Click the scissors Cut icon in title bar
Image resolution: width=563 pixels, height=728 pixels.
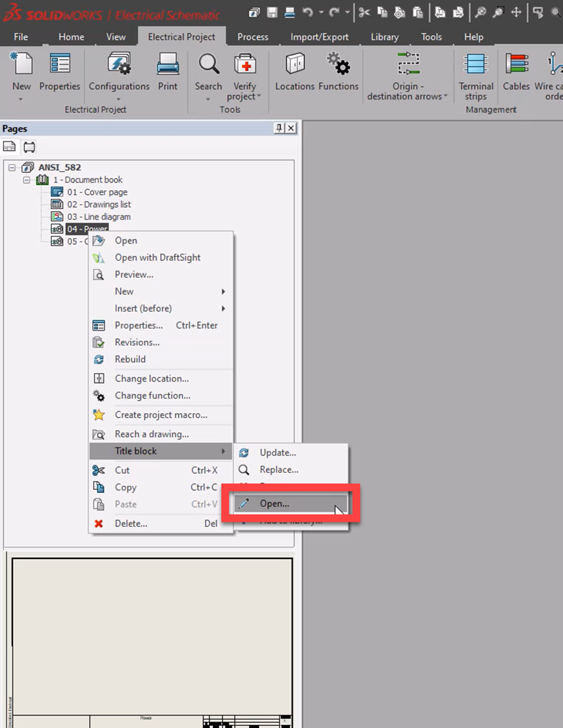364,12
